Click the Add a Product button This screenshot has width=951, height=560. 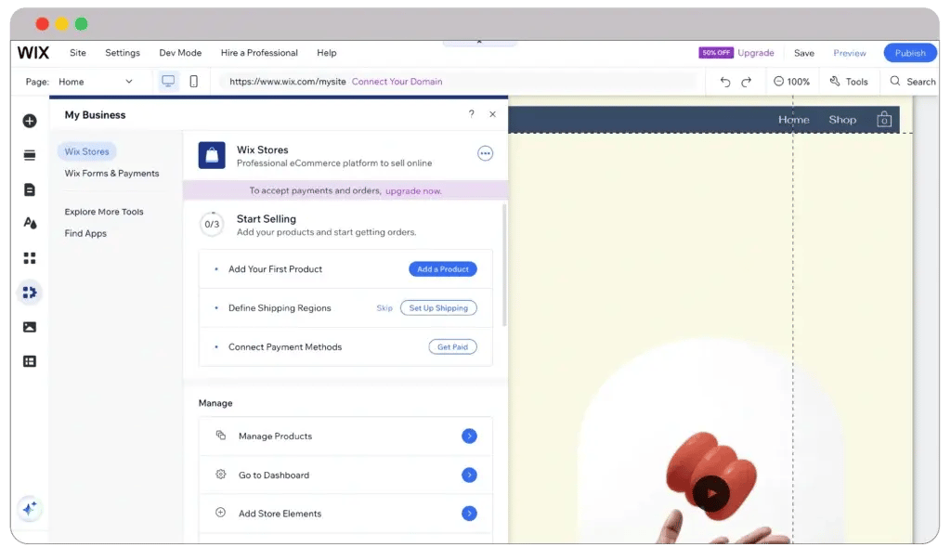442,269
